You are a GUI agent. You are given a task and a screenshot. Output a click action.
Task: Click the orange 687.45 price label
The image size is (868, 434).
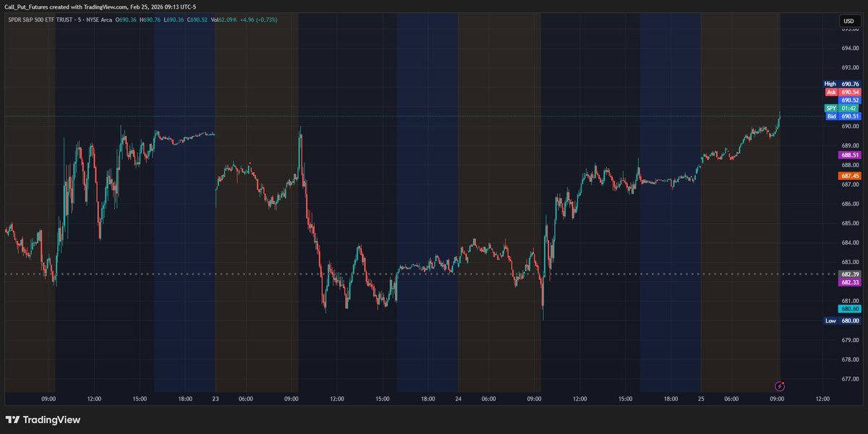850,176
